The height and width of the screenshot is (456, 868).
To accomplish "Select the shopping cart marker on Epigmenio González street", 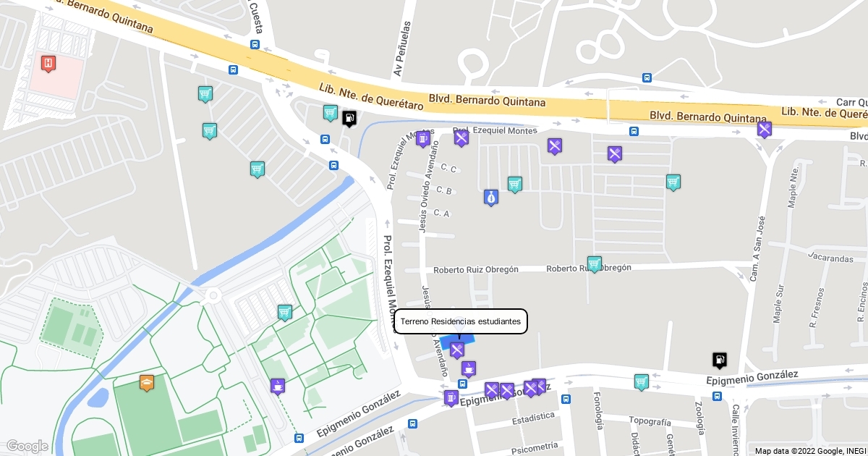I will coord(641,382).
